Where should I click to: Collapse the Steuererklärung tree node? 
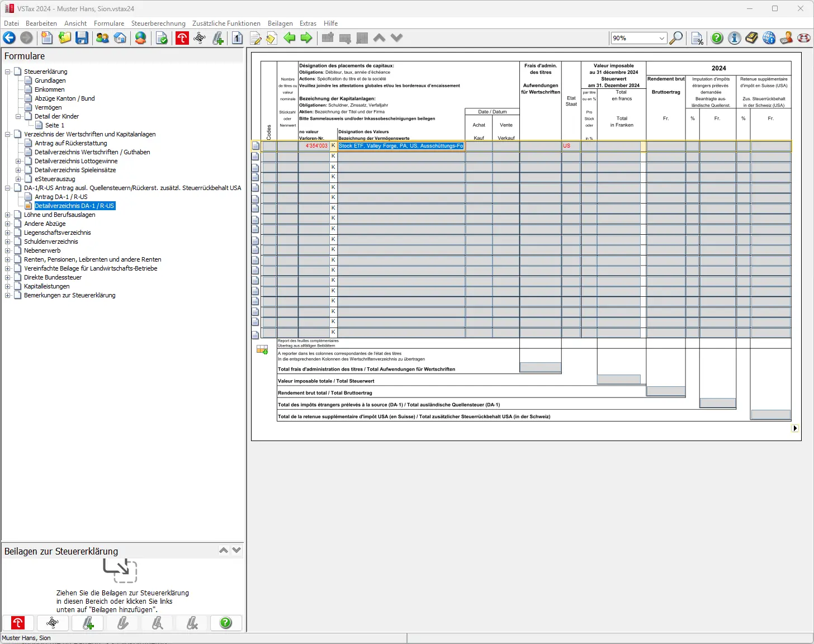8,72
